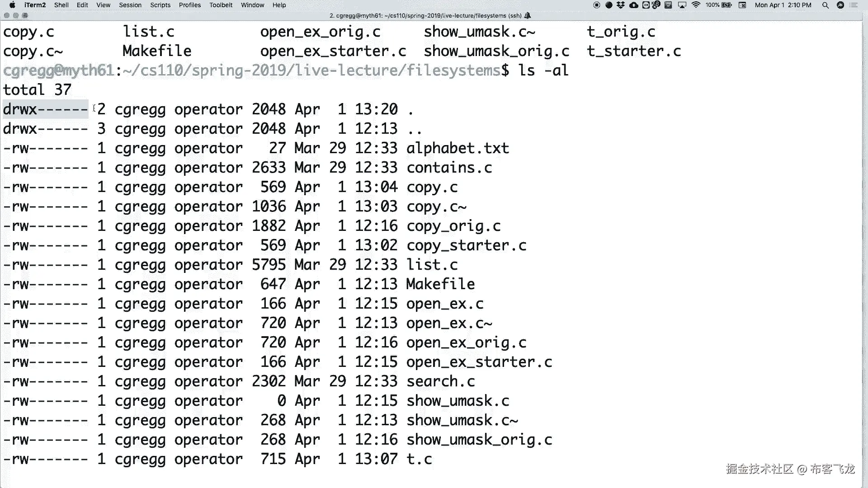Click the search.c filename in output

tap(440, 381)
